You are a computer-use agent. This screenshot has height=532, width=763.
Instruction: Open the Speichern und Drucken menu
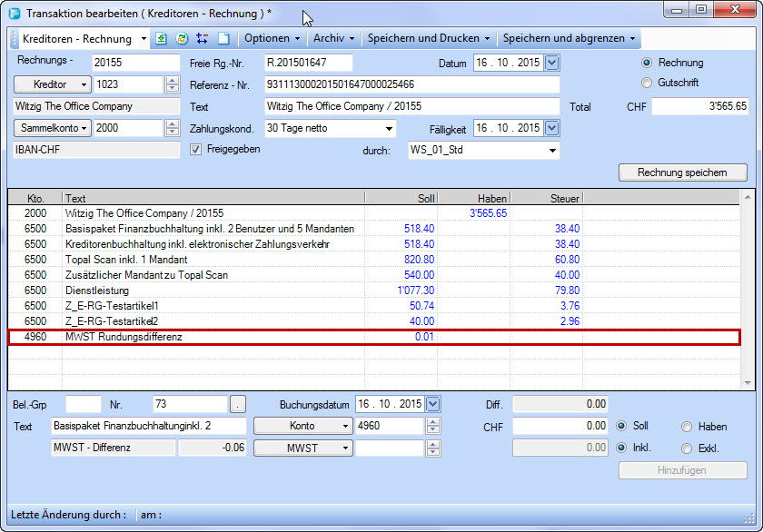(428, 39)
